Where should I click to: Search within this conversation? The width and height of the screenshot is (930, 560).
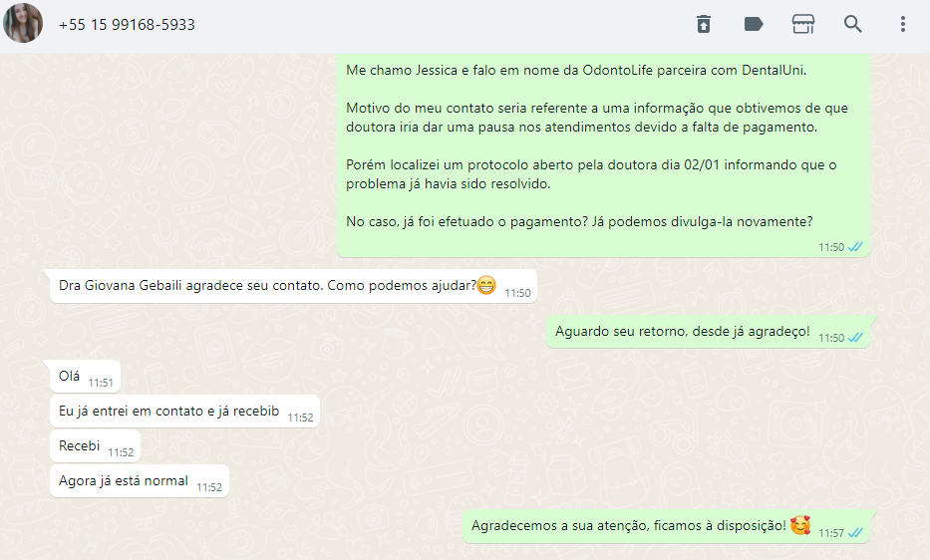[x=853, y=24]
